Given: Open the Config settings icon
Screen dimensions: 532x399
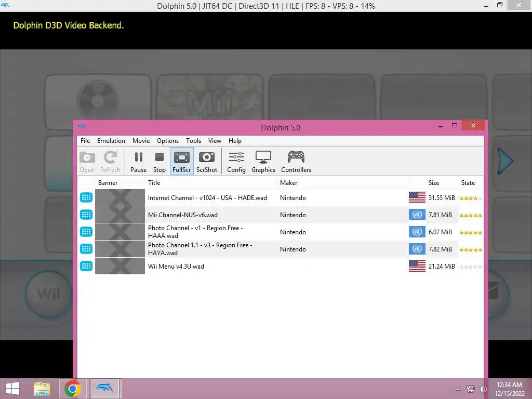Looking at the screenshot, I should click(236, 161).
